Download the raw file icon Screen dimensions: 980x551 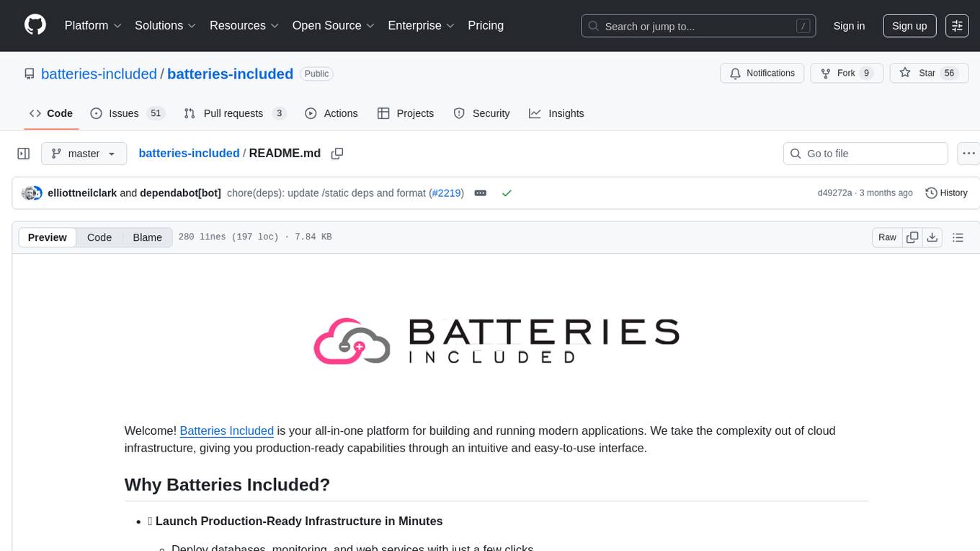pyautogui.click(x=932, y=237)
